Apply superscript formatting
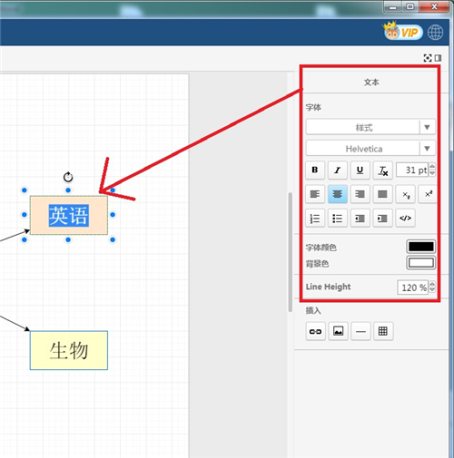Viewport: 454px width, 458px height. pos(428,194)
